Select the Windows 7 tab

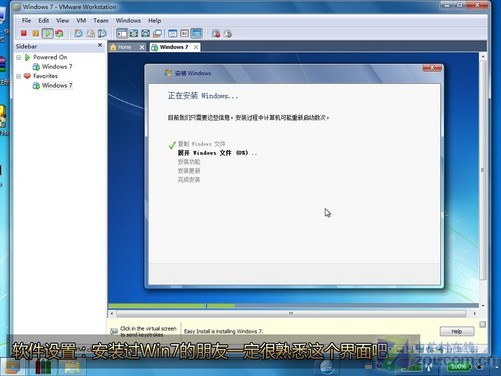(x=173, y=47)
